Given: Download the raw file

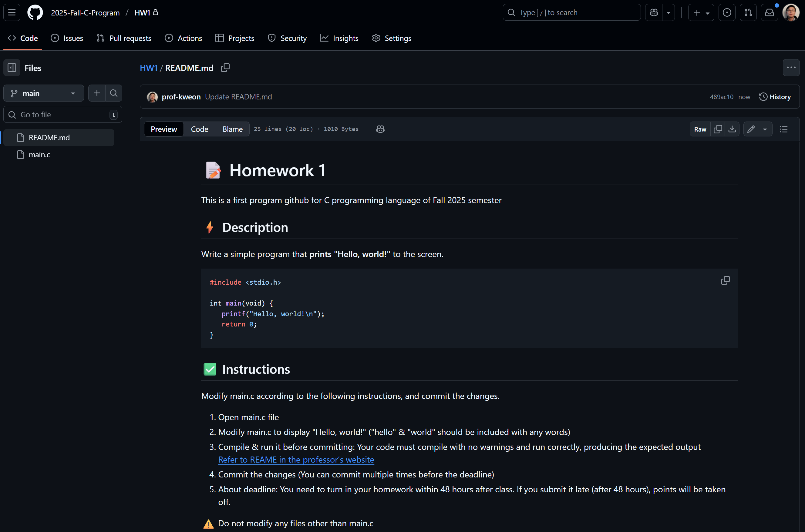Looking at the screenshot, I should [732, 129].
